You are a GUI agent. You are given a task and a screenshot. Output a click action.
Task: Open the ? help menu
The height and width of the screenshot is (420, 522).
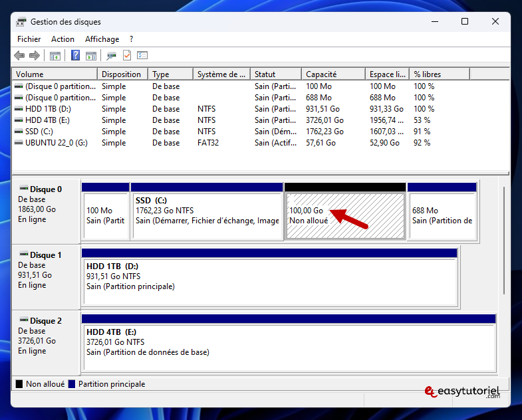(131, 39)
